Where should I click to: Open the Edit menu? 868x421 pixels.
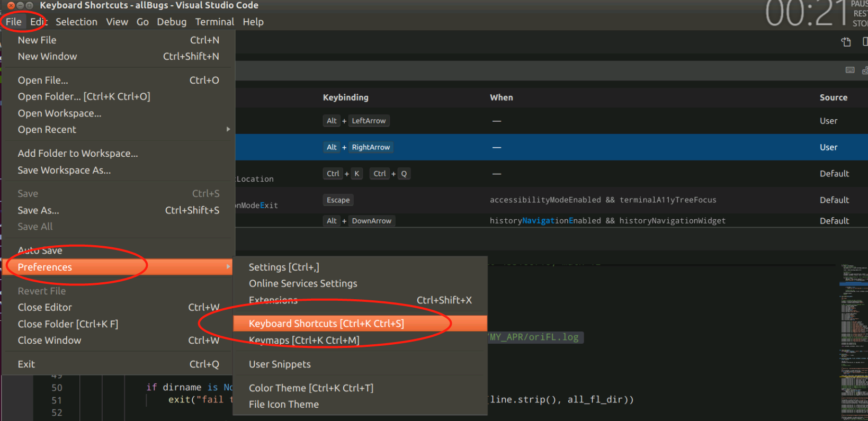tap(39, 22)
